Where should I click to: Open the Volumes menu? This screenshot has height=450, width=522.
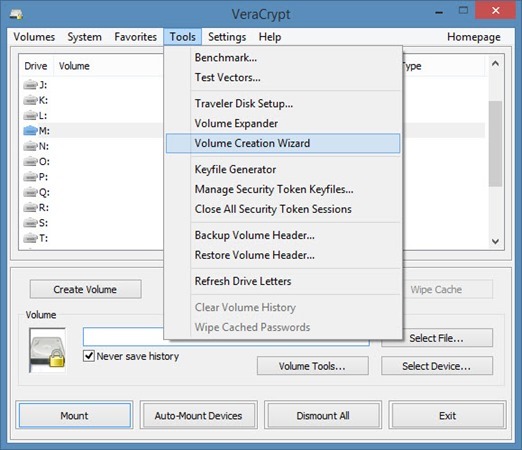[x=34, y=37]
